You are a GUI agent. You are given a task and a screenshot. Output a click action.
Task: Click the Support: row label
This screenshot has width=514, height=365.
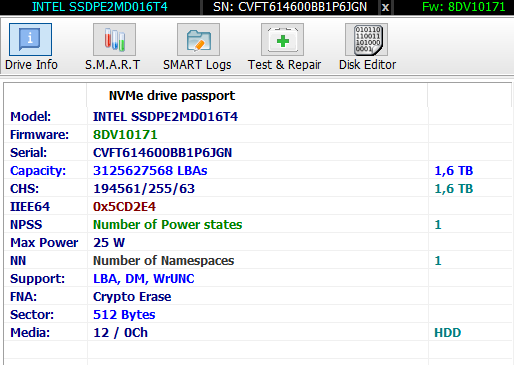pos(37,279)
